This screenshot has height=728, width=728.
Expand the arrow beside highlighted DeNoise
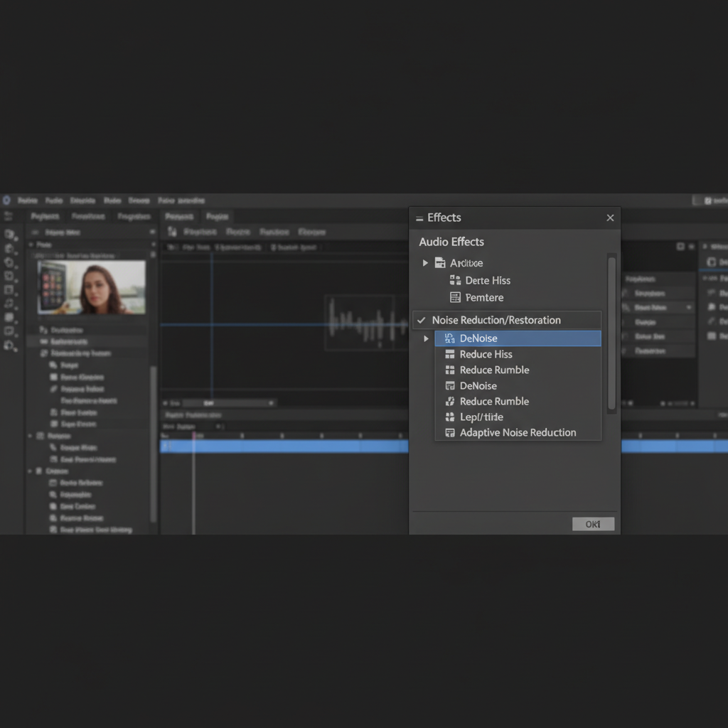pyautogui.click(x=426, y=338)
